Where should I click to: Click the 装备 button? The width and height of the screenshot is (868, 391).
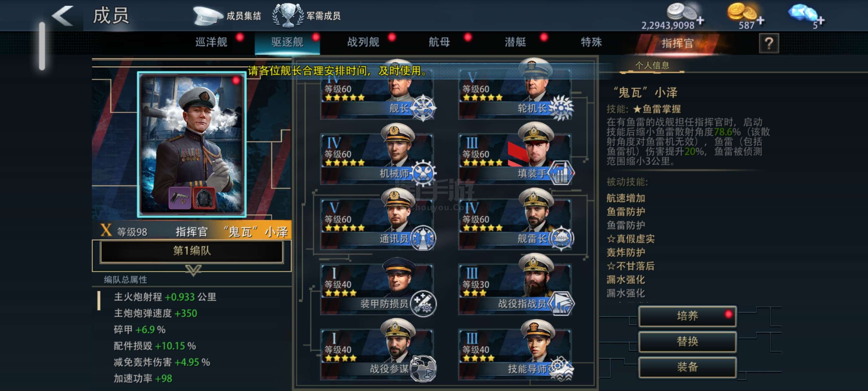(687, 367)
